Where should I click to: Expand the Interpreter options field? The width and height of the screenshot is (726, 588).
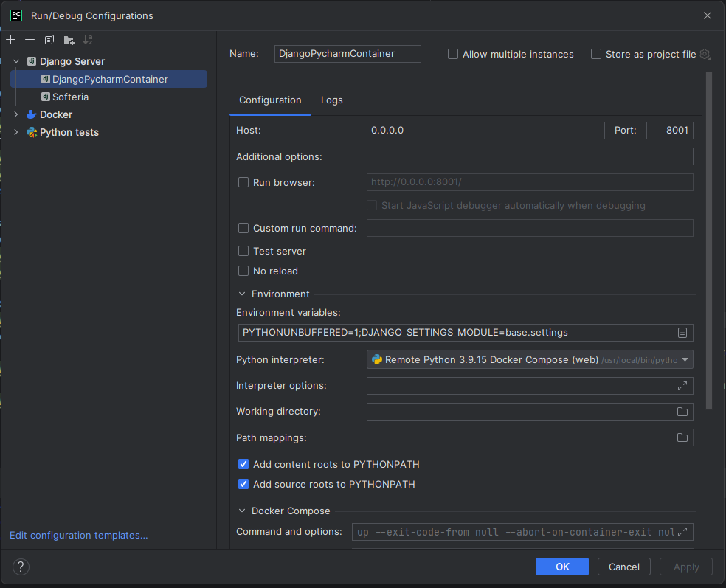tap(682, 386)
